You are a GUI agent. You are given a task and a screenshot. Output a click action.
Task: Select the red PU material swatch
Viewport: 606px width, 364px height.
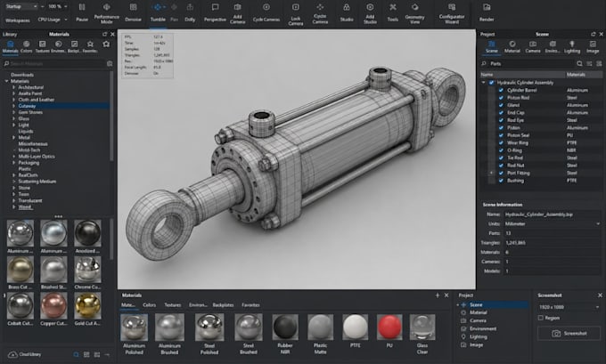pyautogui.click(x=389, y=328)
